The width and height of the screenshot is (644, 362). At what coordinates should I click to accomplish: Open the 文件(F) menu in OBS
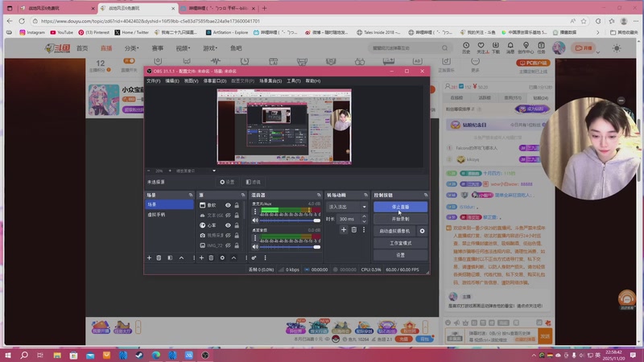153,81
